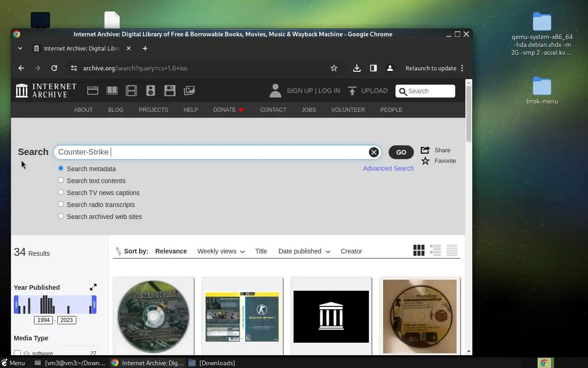588x368 pixels.
Task: Expand the Year Published histogram
Action: 93,287
